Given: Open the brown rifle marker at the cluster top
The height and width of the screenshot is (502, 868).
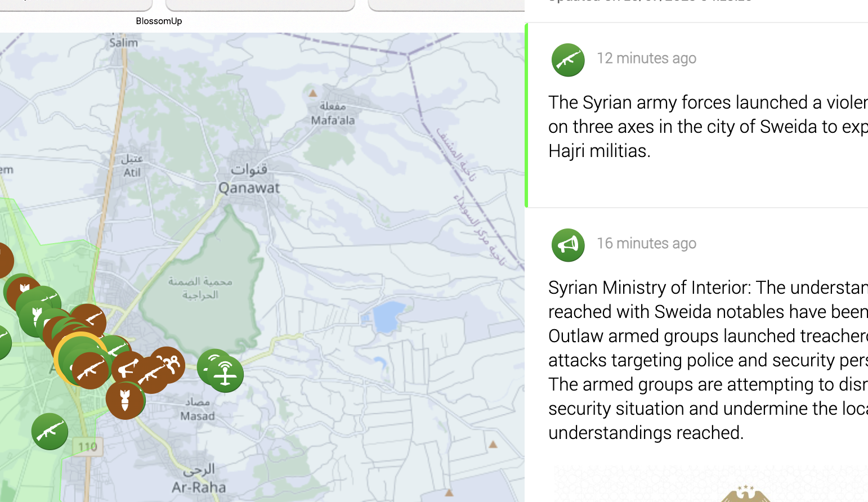Looking at the screenshot, I should [88, 321].
